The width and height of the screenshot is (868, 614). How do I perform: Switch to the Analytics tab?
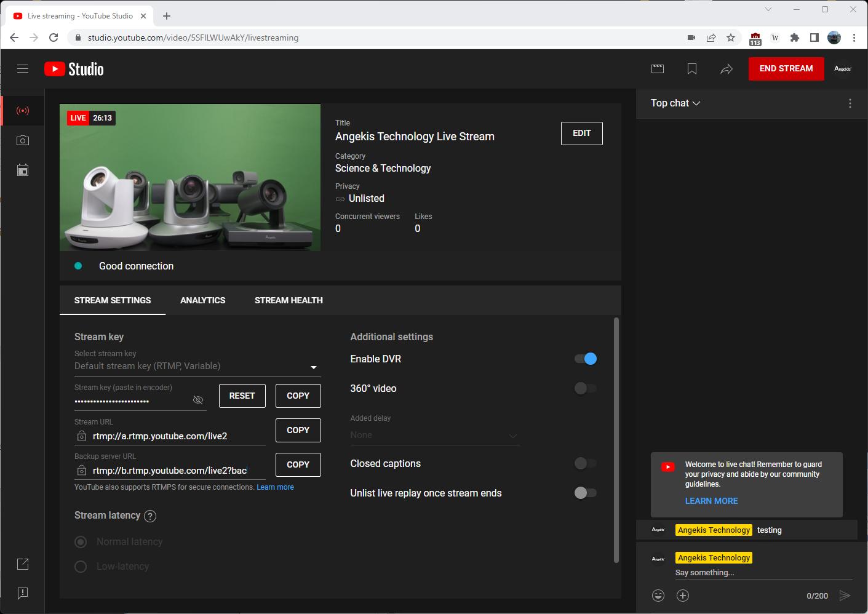[202, 300]
